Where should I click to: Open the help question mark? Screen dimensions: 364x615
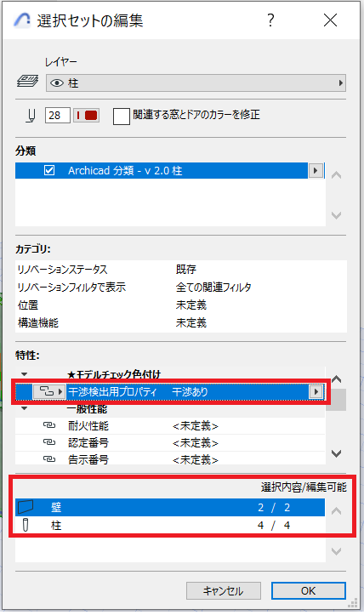pos(270,20)
